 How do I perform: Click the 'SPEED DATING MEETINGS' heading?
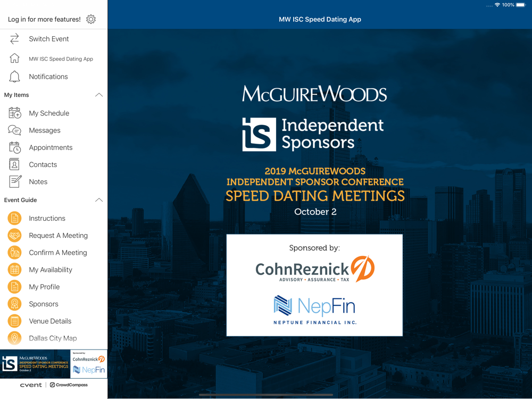(x=315, y=196)
